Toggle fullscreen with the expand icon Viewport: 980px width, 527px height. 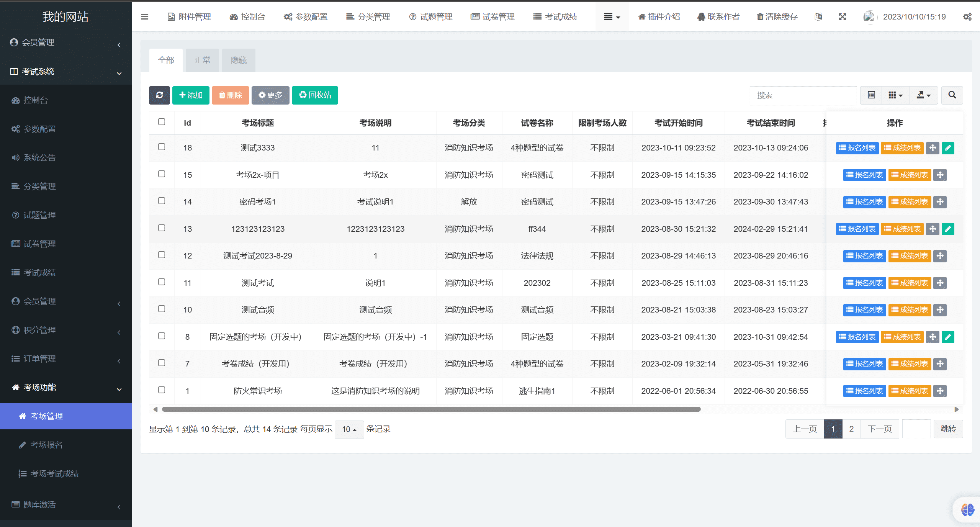click(x=843, y=17)
